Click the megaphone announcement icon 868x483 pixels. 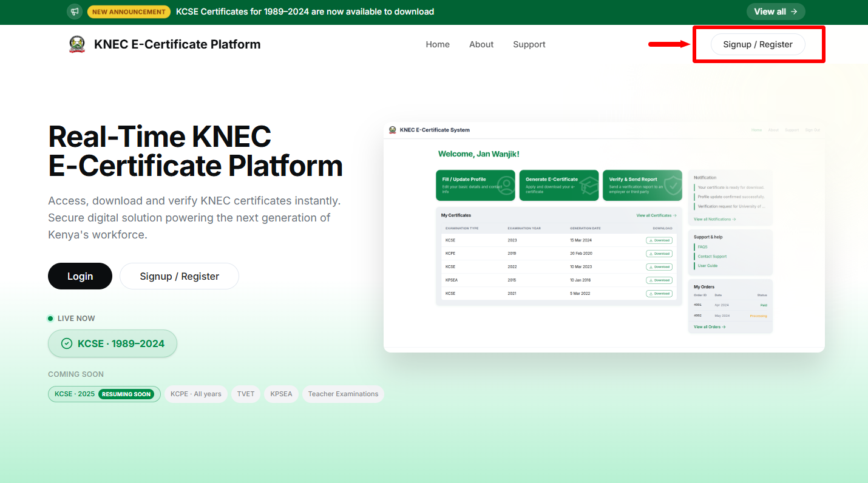point(74,12)
